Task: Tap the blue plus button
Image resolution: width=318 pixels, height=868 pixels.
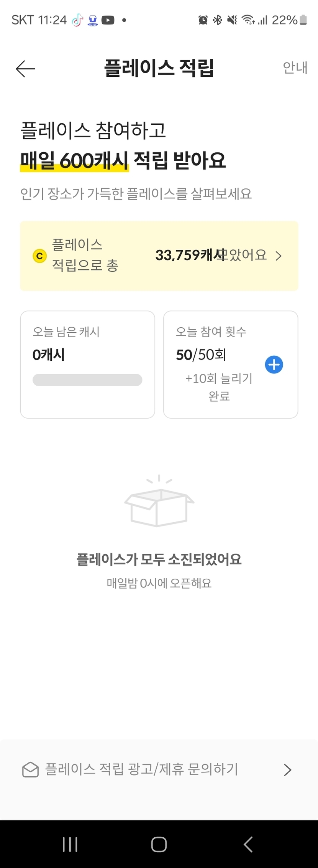Action: [x=274, y=365]
